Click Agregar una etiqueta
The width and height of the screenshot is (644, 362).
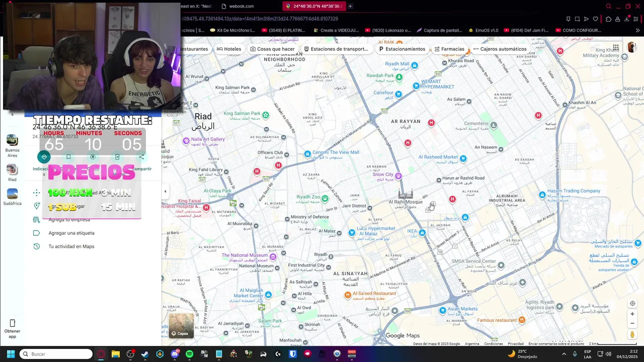pyautogui.click(x=71, y=233)
